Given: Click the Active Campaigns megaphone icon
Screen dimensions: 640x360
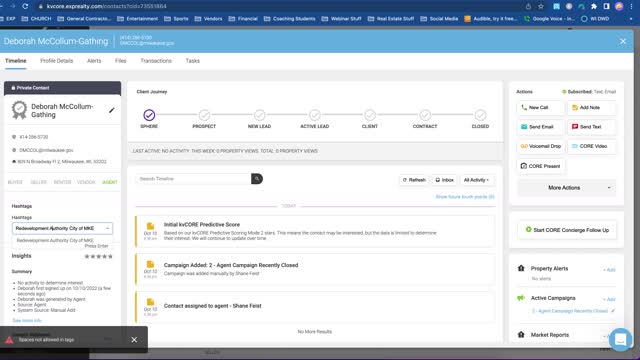Looking at the screenshot, I should click(521, 298).
